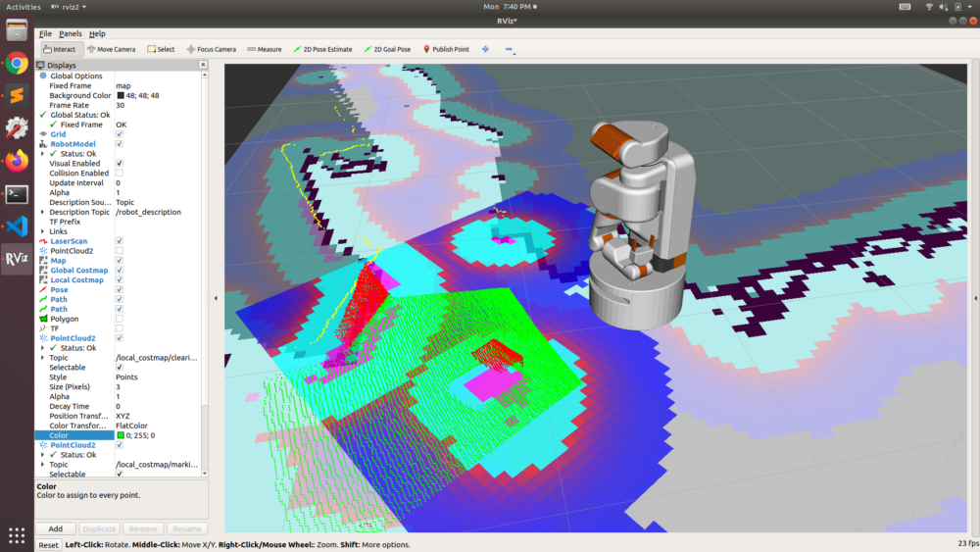980x552 pixels.
Task: Expand the Links tree item
Action: coord(42,231)
